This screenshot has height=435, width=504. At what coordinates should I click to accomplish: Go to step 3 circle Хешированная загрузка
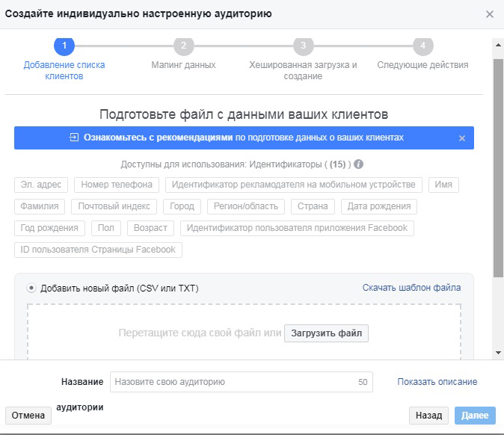click(x=303, y=46)
